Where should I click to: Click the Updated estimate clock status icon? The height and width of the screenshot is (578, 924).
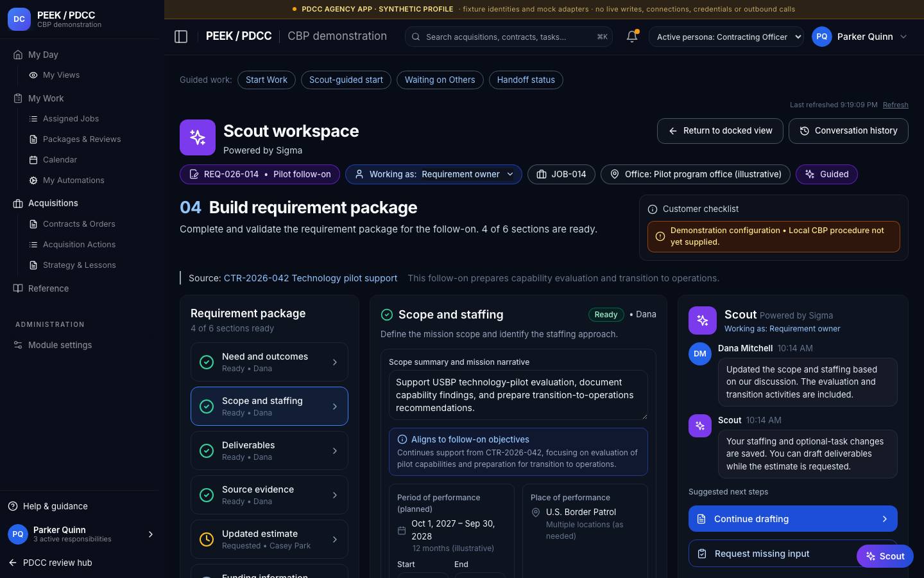pyautogui.click(x=207, y=539)
